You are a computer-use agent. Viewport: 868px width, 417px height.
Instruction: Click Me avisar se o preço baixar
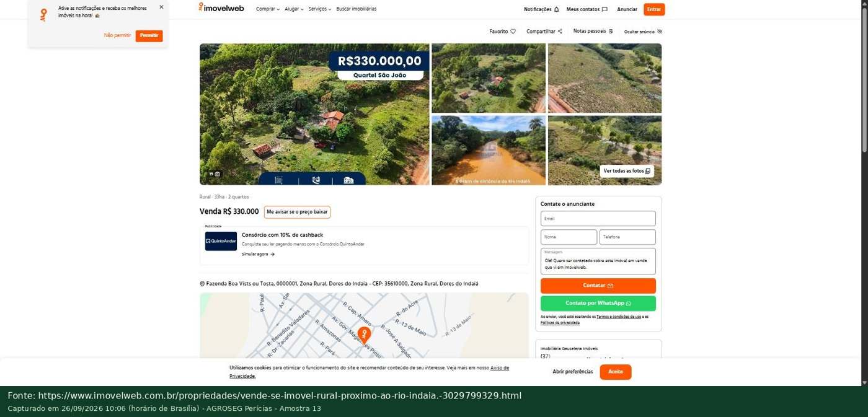click(297, 212)
